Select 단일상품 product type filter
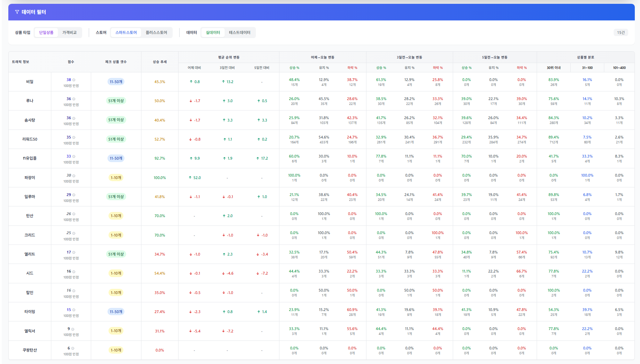Screen dimensions: 640x364 point(46,33)
